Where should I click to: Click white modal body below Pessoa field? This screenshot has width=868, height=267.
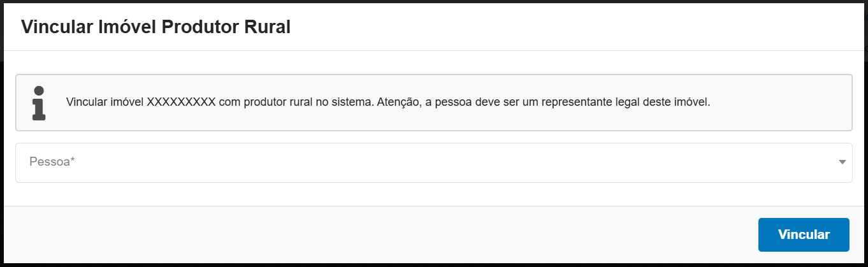coord(433,194)
